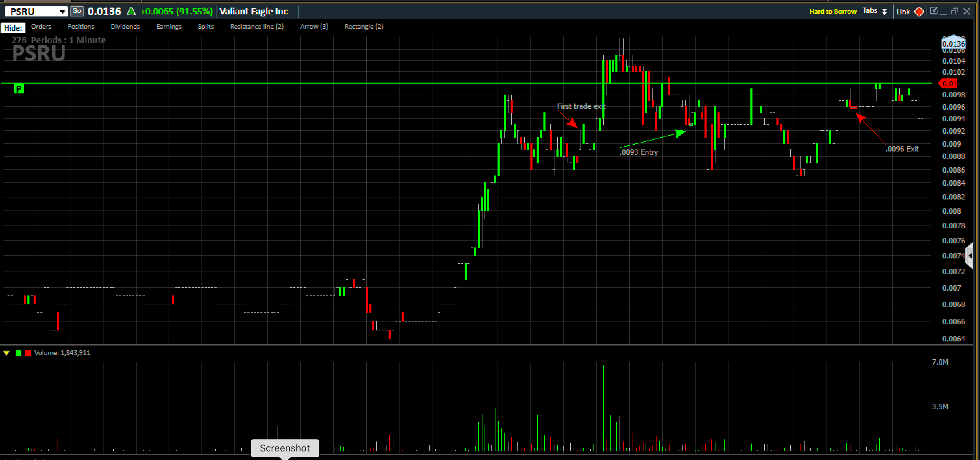Toggle Orders visibility in Hide bar

41,27
